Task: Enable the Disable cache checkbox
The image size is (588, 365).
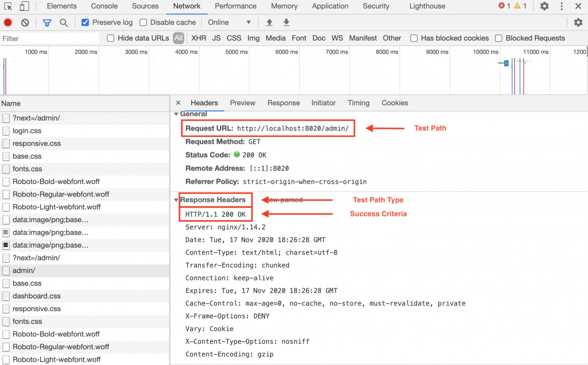Action: (x=143, y=22)
